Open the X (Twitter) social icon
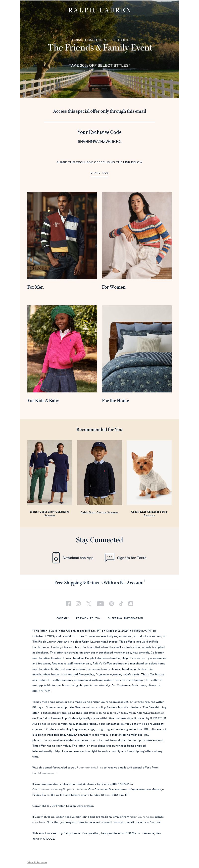The width and height of the screenshot is (199, 868). pyautogui.click(x=89, y=603)
